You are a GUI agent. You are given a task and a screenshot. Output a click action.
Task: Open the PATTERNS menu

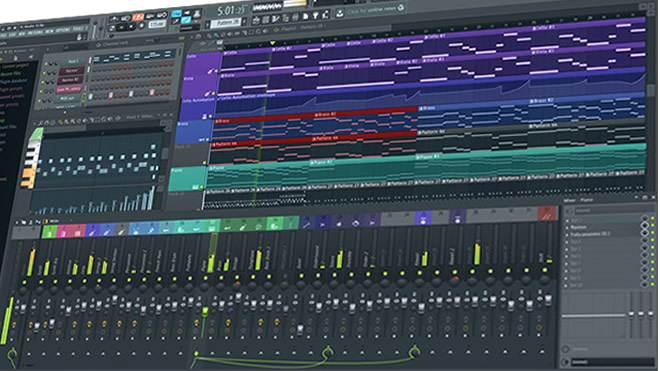tap(34, 33)
